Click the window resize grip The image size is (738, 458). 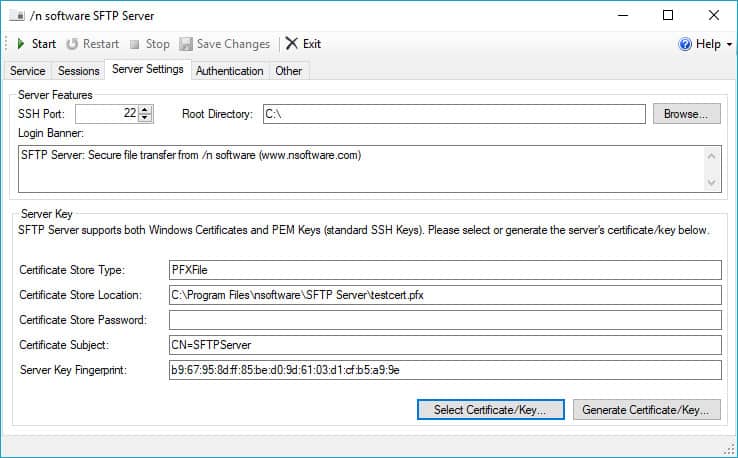click(x=731, y=449)
